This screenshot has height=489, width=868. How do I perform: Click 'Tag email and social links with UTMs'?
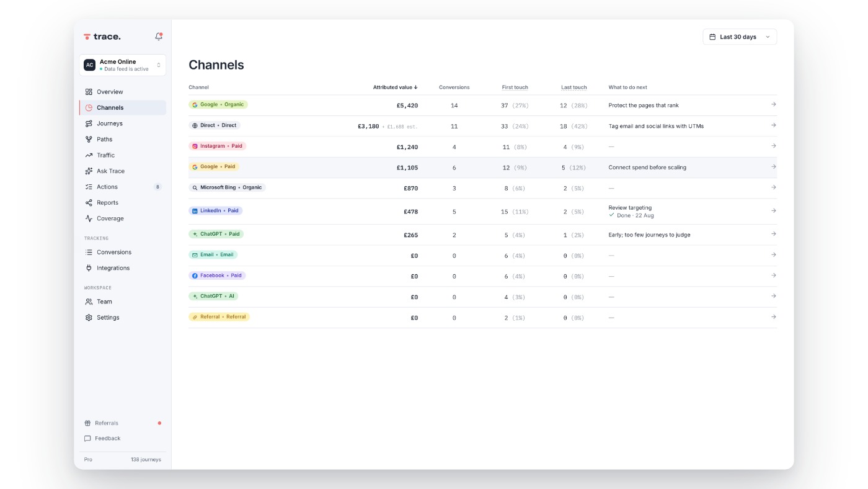[656, 126]
